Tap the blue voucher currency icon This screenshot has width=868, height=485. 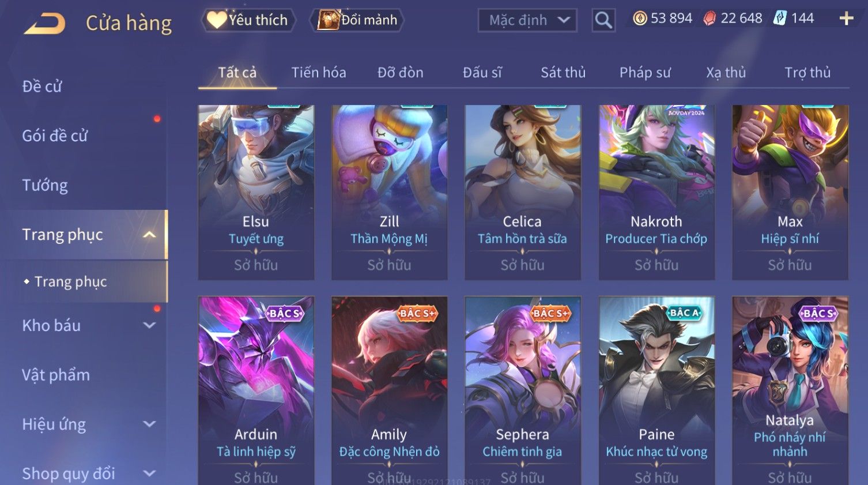(779, 18)
